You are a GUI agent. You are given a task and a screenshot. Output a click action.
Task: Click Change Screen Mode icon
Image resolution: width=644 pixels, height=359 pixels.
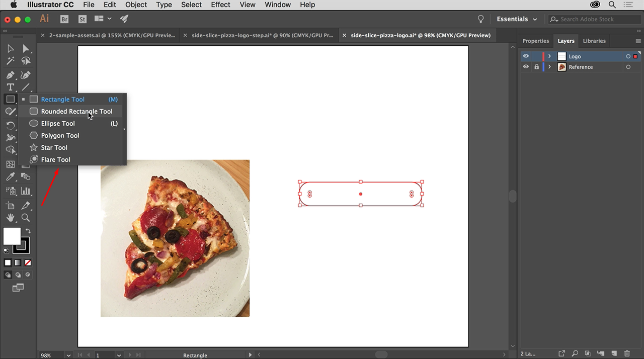coord(18,288)
